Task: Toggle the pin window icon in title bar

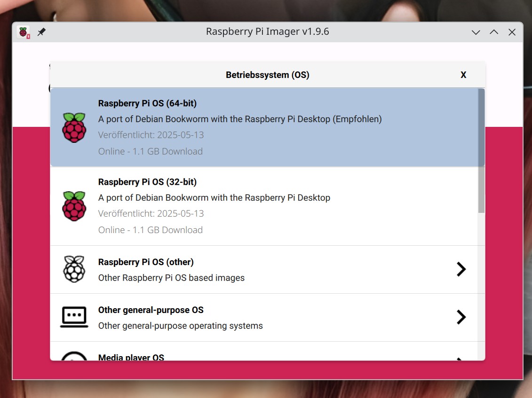Action: click(41, 32)
